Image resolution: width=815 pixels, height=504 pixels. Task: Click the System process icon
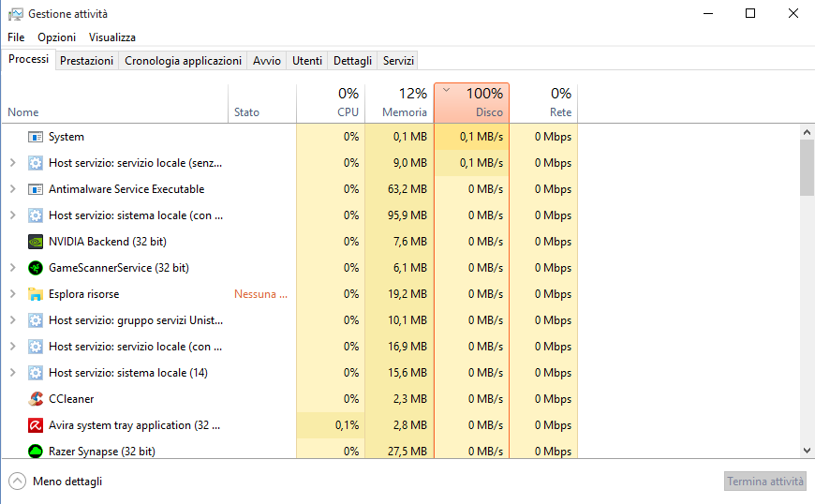point(36,137)
